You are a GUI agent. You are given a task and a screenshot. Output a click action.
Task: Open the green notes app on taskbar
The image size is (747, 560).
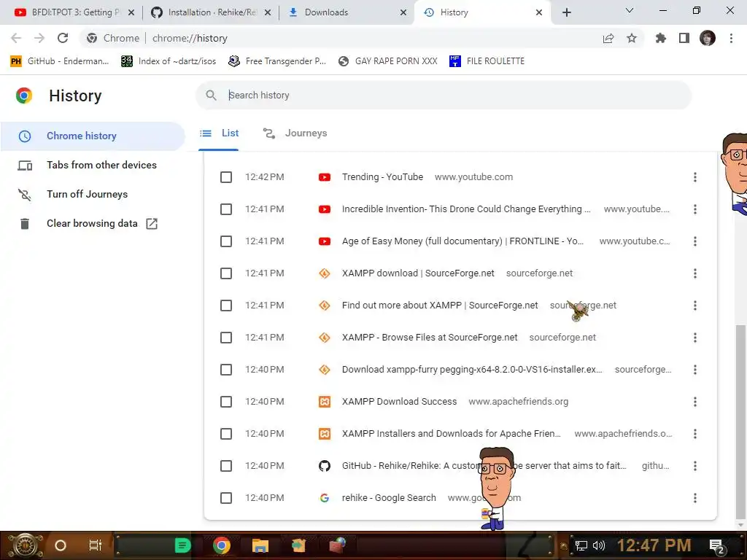[182, 545]
